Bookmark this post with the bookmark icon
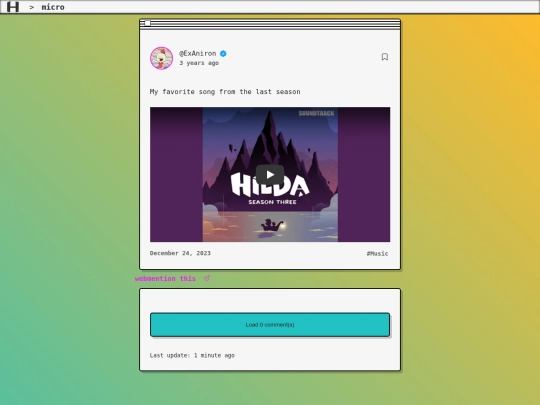 (x=385, y=57)
